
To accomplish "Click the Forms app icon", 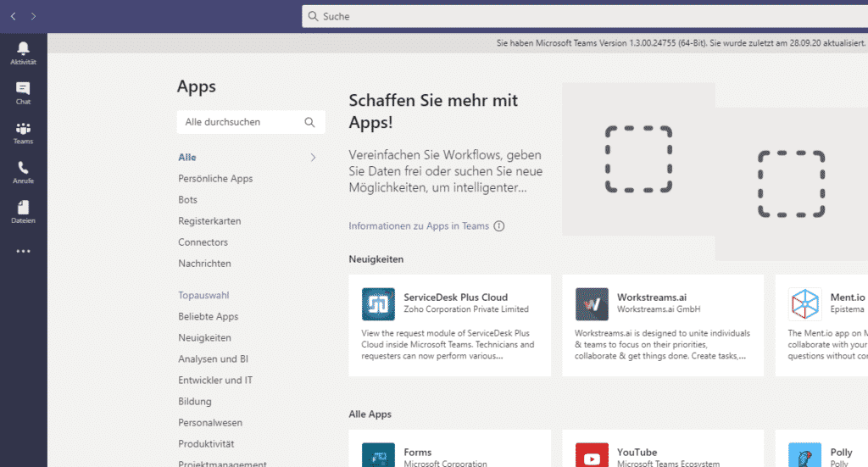I will [378, 455].
